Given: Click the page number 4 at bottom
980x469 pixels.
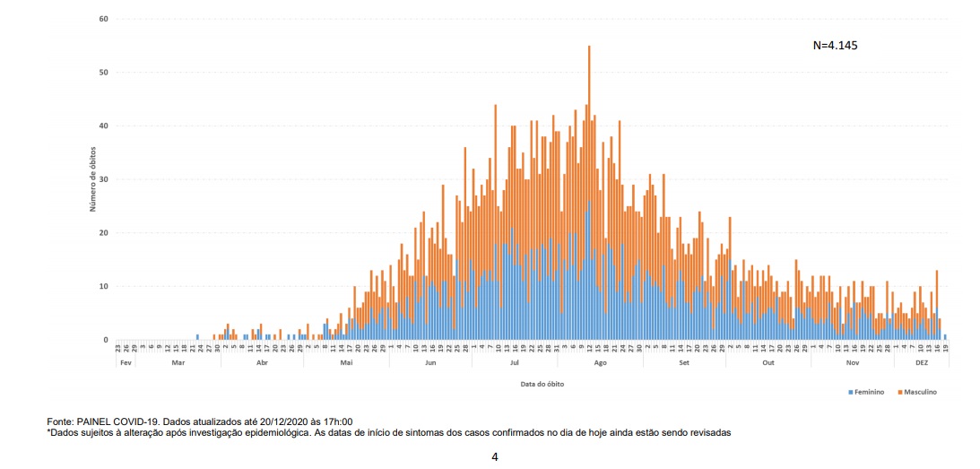Looking at the screenshot, I should (494, 456).
